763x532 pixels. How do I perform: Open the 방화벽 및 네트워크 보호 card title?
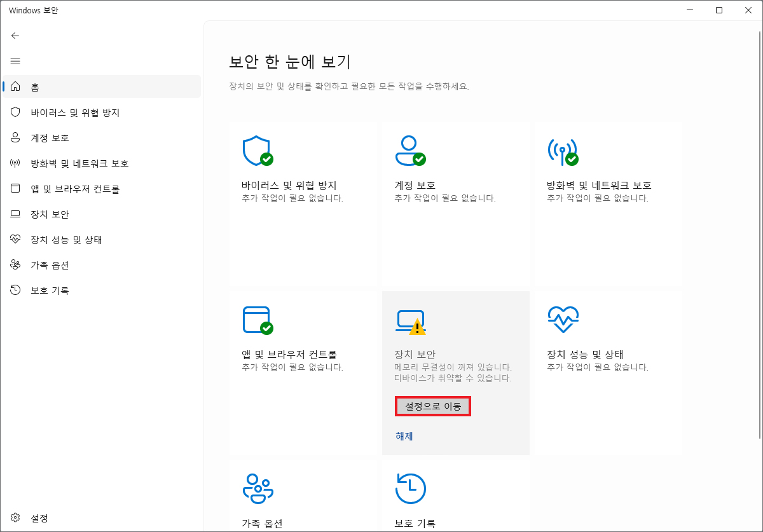tap(599, 186)
